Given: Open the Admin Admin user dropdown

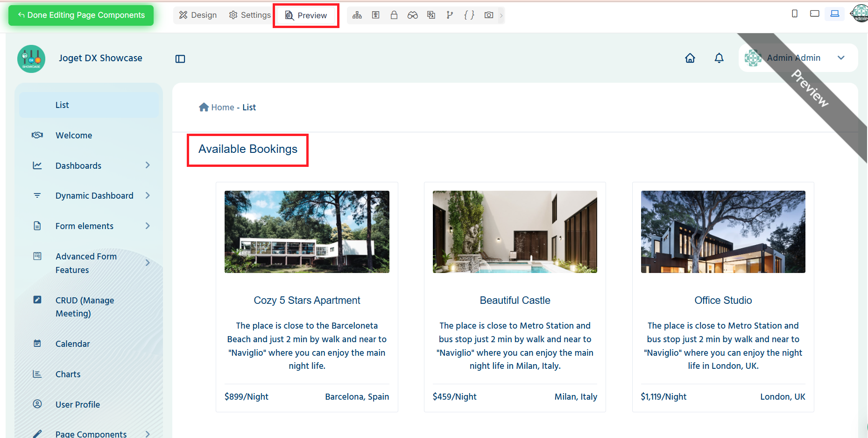Looking at the screenshot, I should pyautogui.click(x=798, y=57).
